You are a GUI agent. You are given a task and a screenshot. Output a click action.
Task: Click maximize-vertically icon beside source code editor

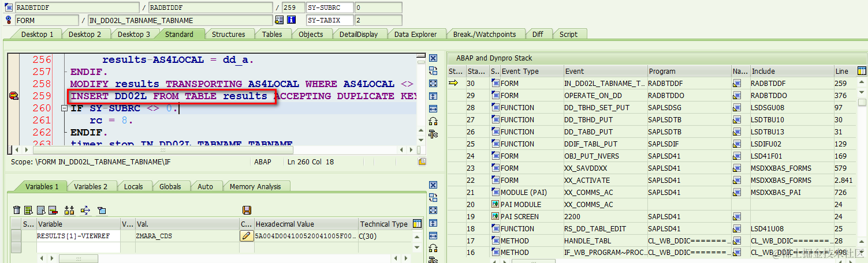point(433,96)
